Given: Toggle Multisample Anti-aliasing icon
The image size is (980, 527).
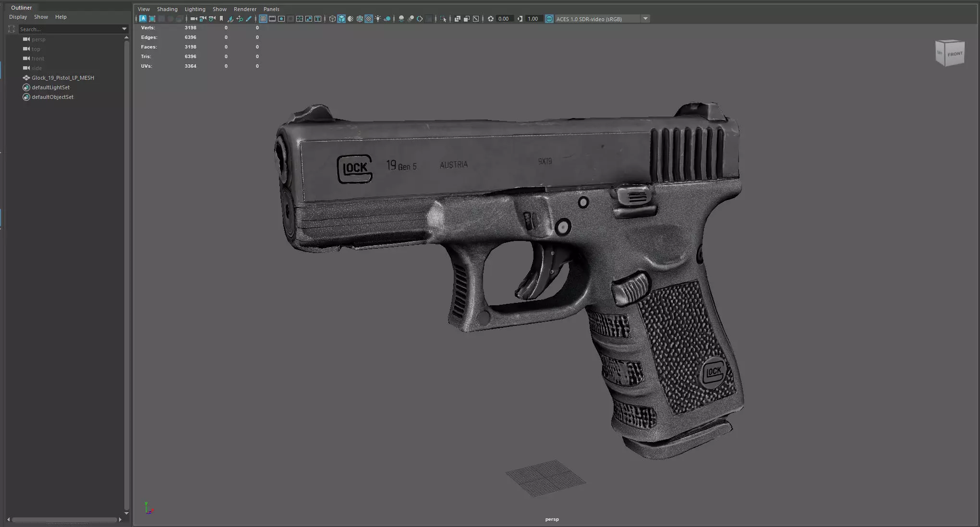Looking at the screenshot, I should pyautogui.click(x=420, y=19).
